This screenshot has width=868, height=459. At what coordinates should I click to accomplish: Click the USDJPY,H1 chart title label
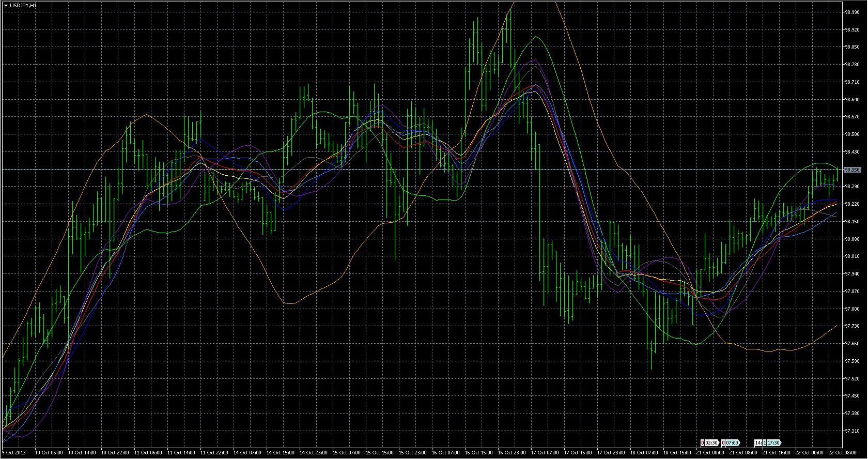point(23,5)
